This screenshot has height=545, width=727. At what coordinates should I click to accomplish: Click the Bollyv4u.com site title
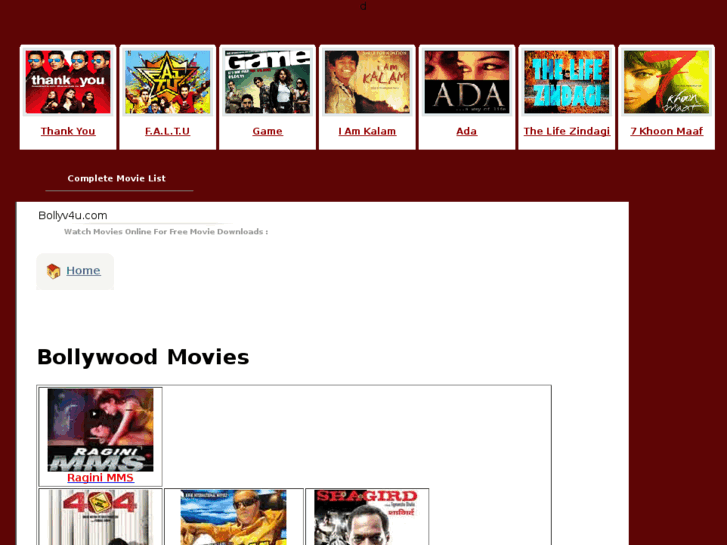point(73,216)
